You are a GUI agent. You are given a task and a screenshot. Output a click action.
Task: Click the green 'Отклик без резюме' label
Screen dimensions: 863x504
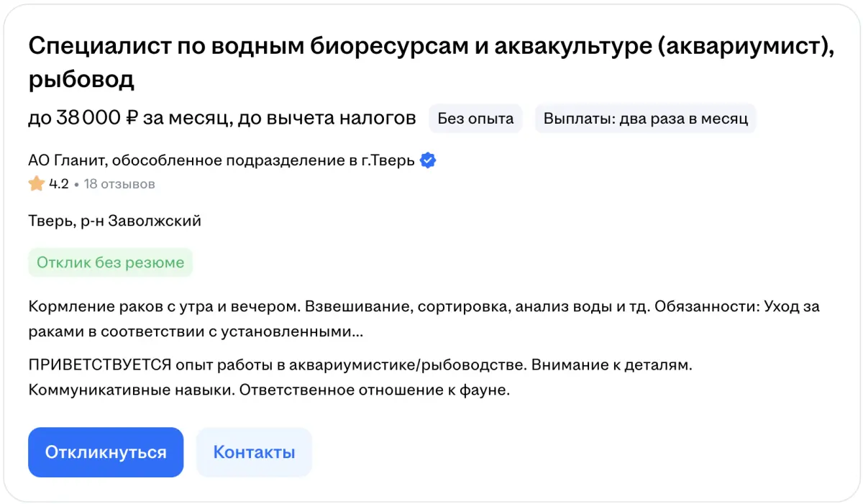[x=111, y=262]
